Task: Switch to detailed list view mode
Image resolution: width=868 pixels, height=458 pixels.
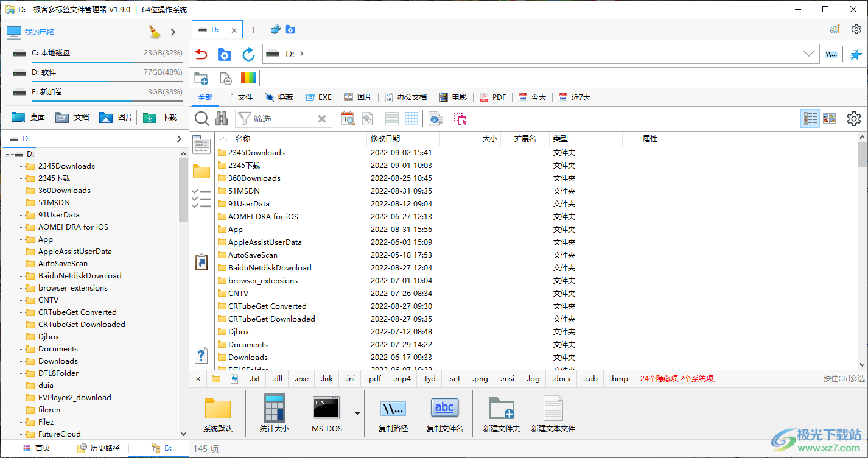Action: 810,119
